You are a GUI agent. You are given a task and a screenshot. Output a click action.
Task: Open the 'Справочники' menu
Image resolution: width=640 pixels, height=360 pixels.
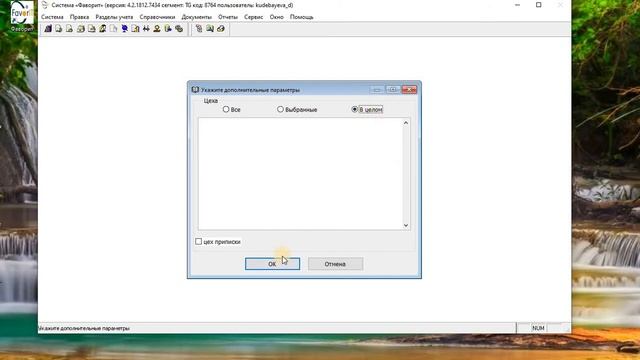pyautogui.click(x=157, y=17)
